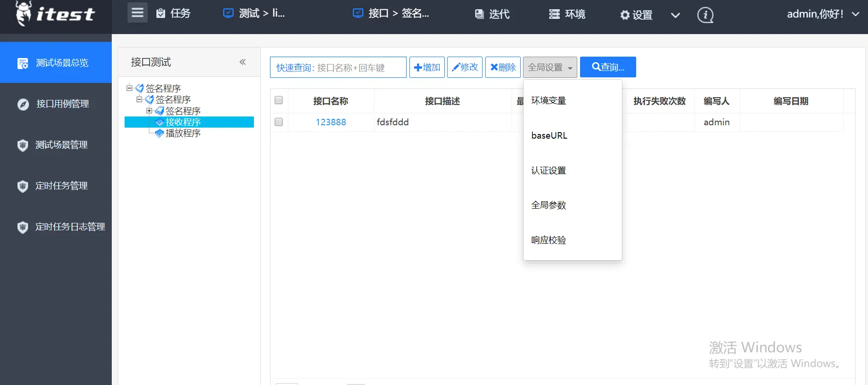Click the admin cell in 编写人 column

click(x=717, y=122)
